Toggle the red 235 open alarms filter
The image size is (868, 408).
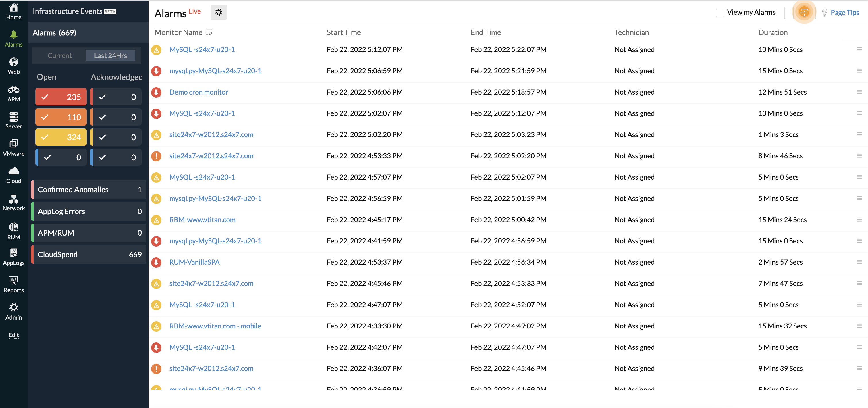61,97
